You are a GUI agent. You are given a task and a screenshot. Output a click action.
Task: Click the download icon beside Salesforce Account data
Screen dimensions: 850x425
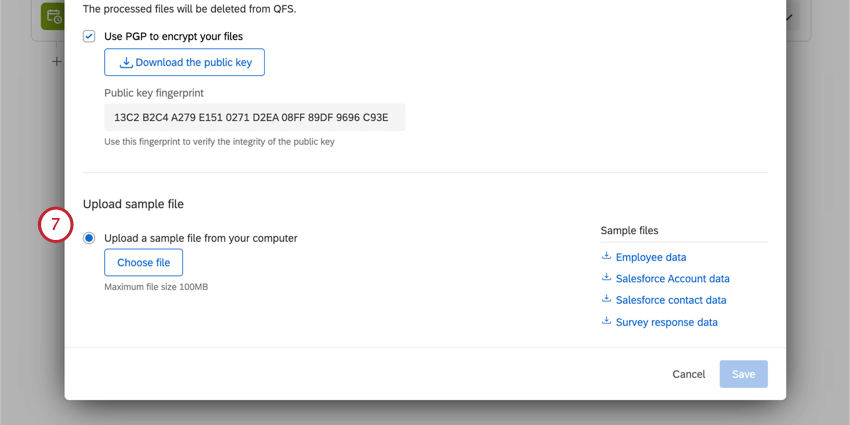(x=606, y=278)
